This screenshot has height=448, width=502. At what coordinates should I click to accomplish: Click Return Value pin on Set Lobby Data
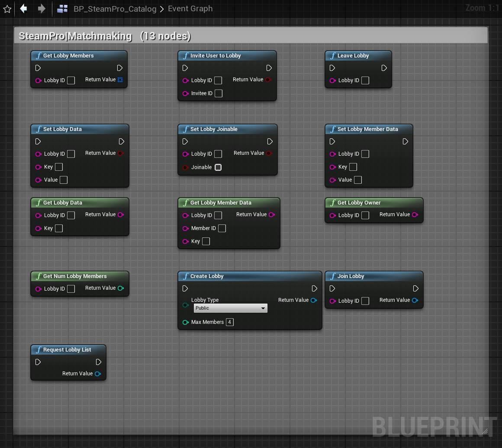tap(121, 153)
